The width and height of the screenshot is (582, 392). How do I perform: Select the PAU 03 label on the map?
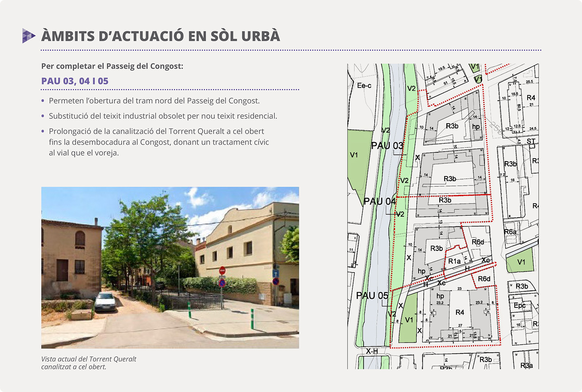387,146
